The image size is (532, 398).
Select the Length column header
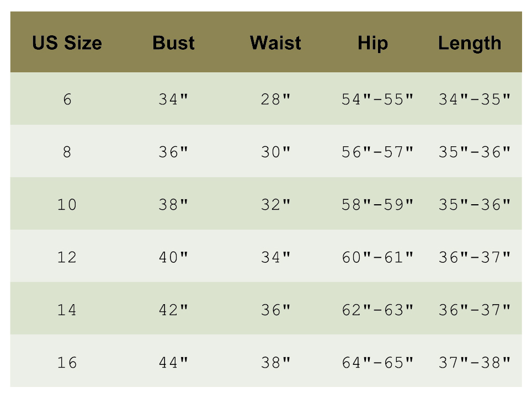coord(470,43)
